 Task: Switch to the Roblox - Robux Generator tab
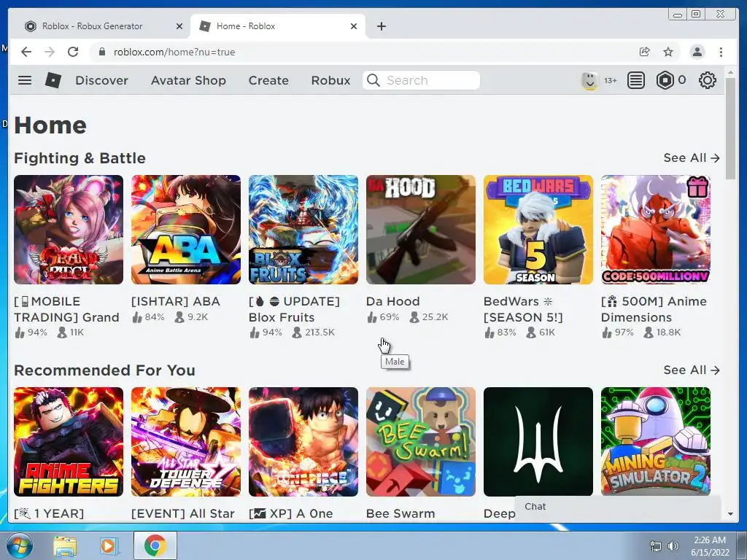[x=93, y=26]
